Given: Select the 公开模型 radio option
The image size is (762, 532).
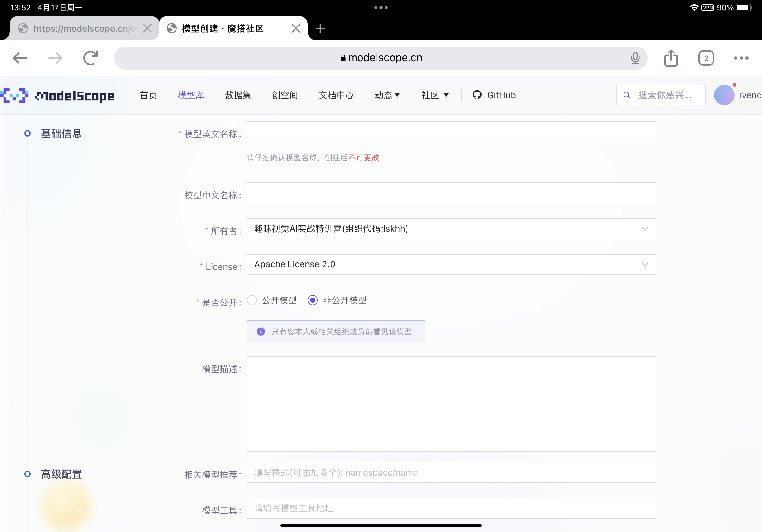Looking at the screenshot, I should (251, 300).
